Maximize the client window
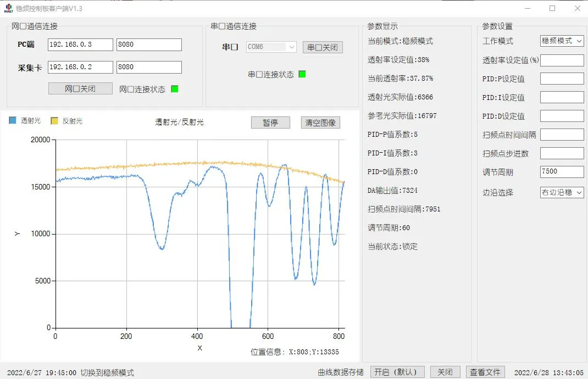The image size is (588, 379). 552,8
